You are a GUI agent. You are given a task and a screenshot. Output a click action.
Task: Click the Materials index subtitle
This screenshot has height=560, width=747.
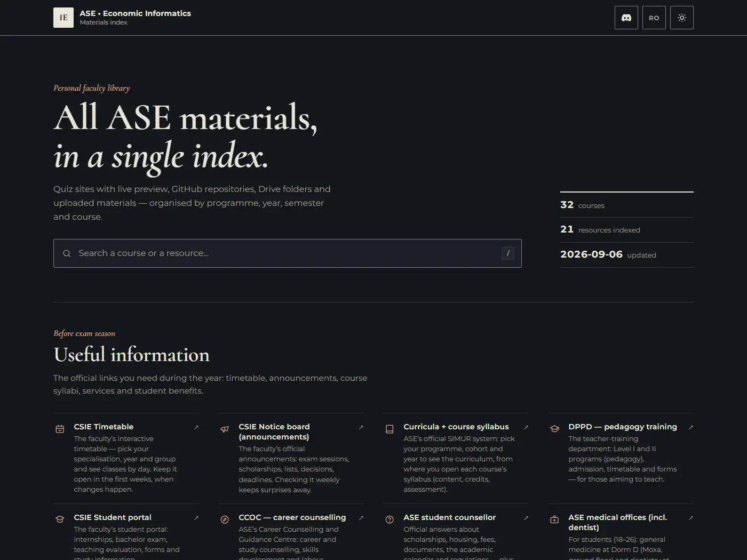104,22
